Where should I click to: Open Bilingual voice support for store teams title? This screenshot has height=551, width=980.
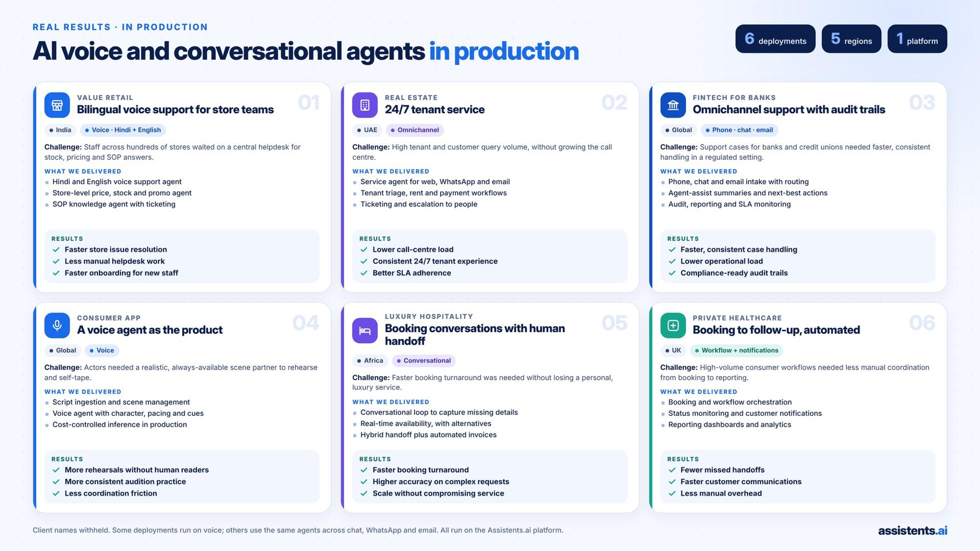175,110
